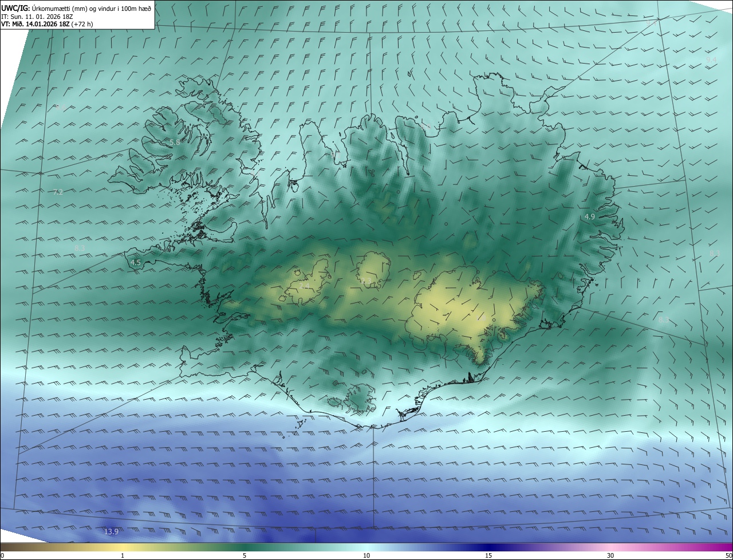The image size is (733, 560).
Task: Click the 2.3 value on the glacier
Action: point(365,281)
